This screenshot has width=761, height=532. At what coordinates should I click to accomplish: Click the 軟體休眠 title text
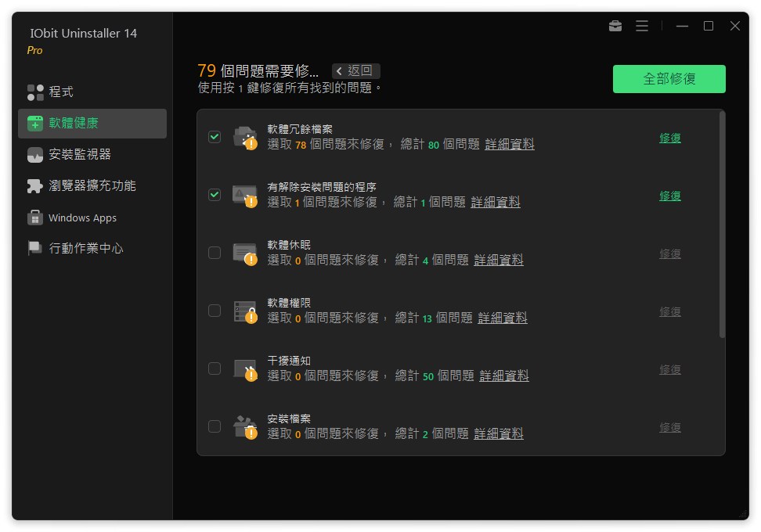click(289, 246)
